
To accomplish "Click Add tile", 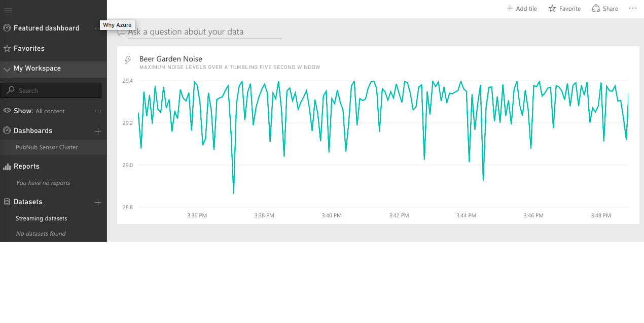I will (522, 8).
